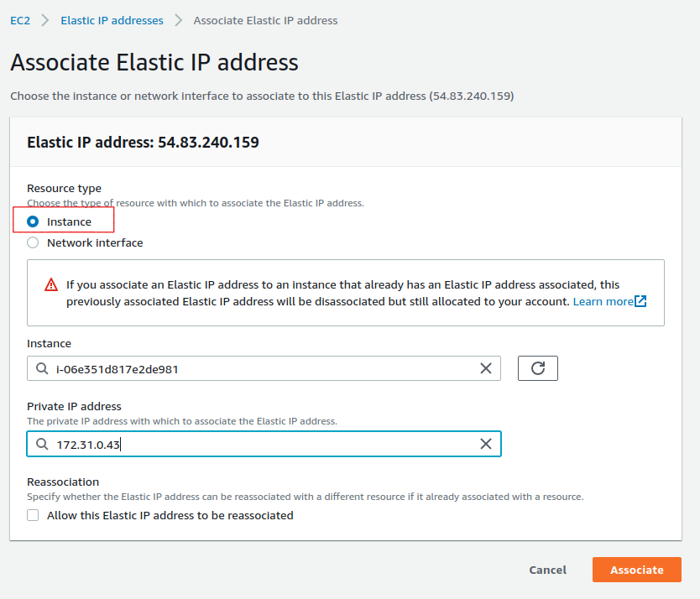
Task: Select the Network interface radio button
Action: click(x=31, y=242)
